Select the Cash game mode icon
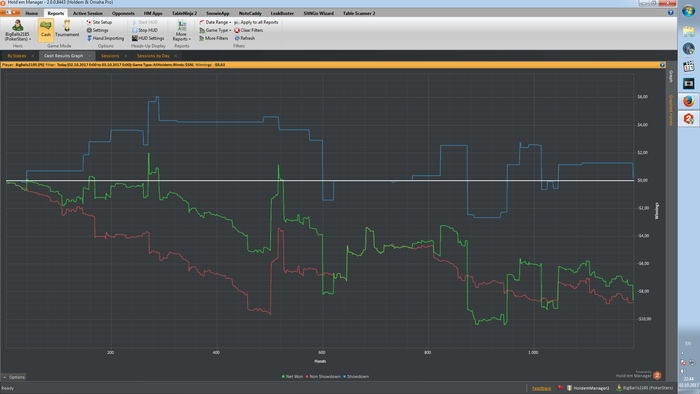The image size is (700, 394). [x=46, y=30]
